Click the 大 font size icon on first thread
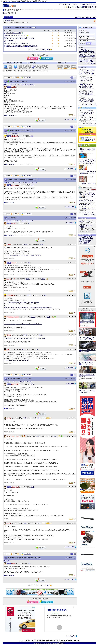The width and height of the screenshot is (99, 644). coord(75,77)
